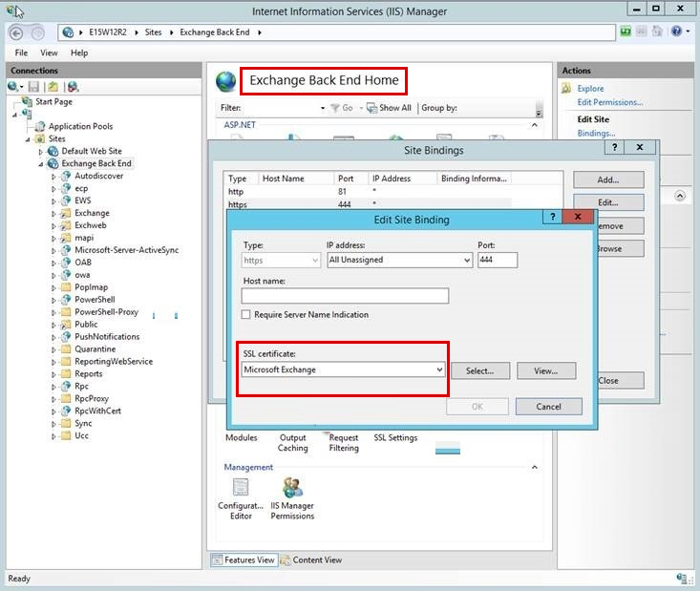The height and width of the screenshot is (591, 700).
Task: Click the network status icon in the status bar
Action: click(x=681, y=579)
